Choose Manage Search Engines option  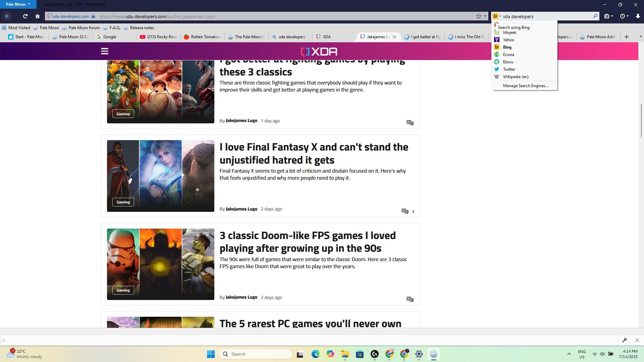525,86
